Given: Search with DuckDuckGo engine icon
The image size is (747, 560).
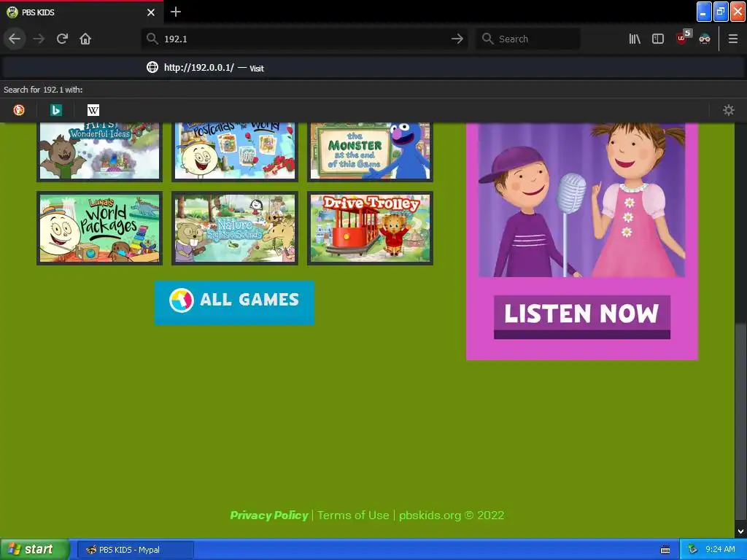Looking at the screenshot, I should 19,110.
